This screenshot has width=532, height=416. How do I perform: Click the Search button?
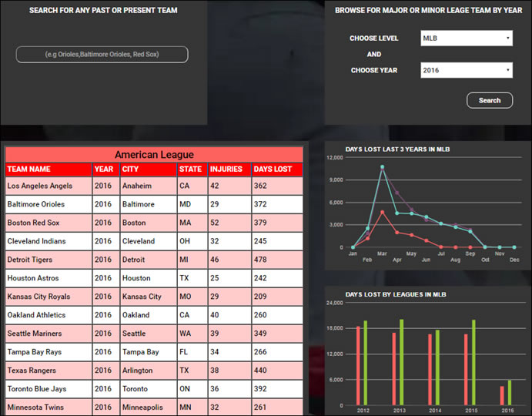tap(490, 100)
